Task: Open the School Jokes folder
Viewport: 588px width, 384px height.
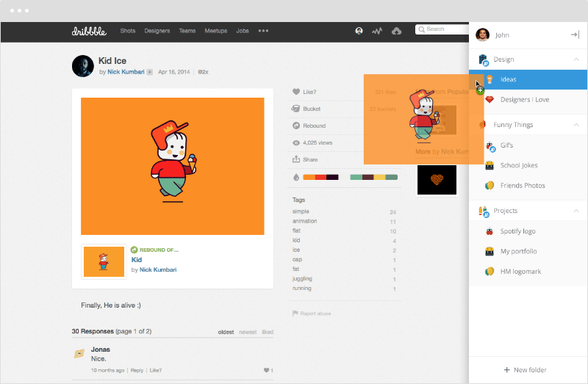Action: click(x=528, y=165)
